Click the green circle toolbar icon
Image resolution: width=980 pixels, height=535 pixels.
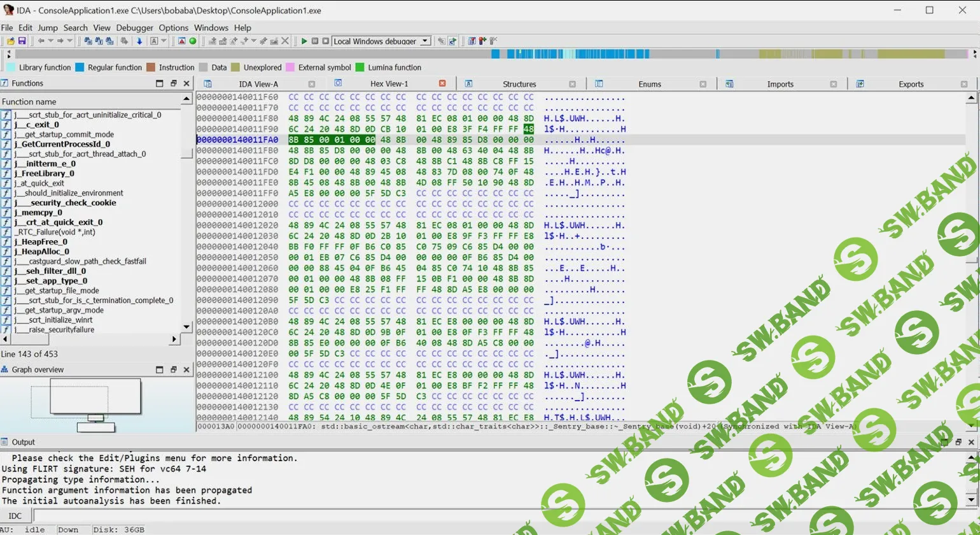coord(192,41)
